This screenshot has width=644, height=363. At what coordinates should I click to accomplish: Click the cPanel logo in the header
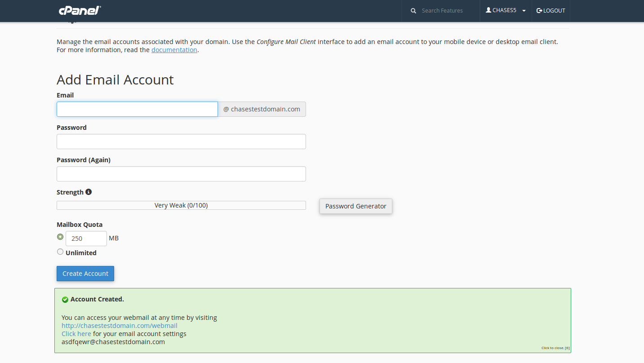(x=80, y=11)
